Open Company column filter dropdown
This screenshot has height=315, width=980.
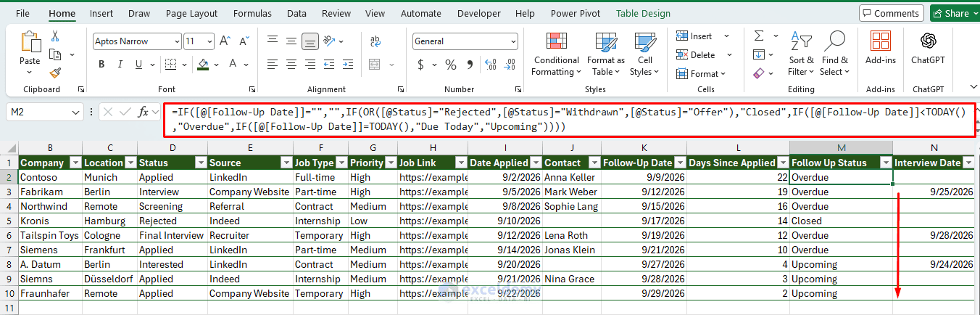(x=74, y=163)
